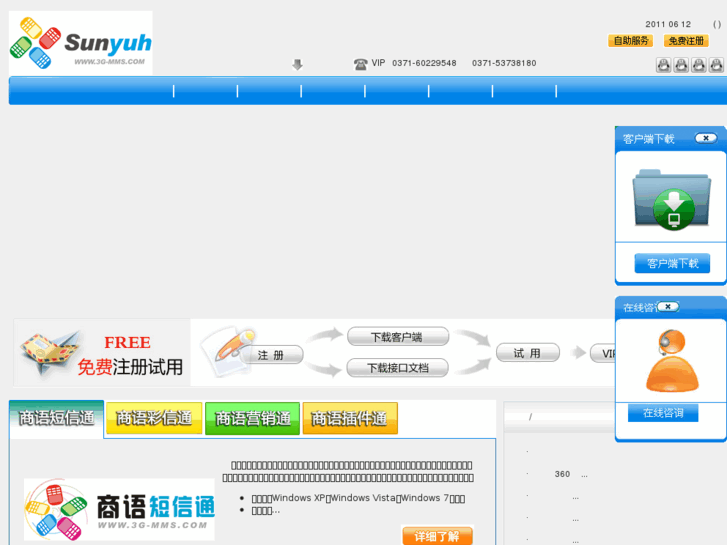Switch to the 商语彩信通 tab

coord(154,418)
